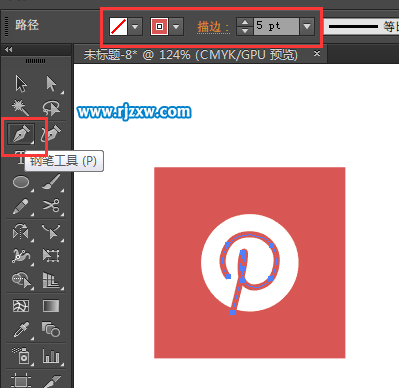Choose the Perspective Grid tool
This screenshot has height=388, width=399.
(51, 280)
